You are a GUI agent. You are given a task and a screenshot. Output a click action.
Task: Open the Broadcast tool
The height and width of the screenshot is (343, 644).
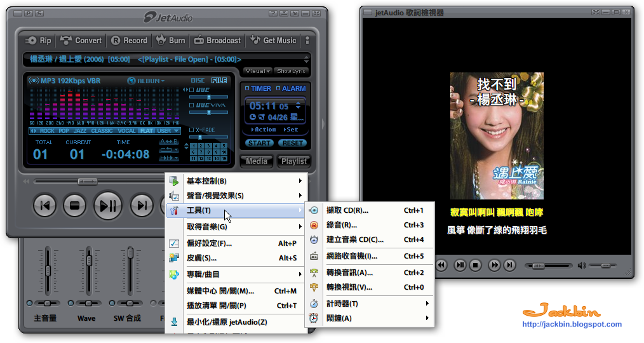click(217, 40)
